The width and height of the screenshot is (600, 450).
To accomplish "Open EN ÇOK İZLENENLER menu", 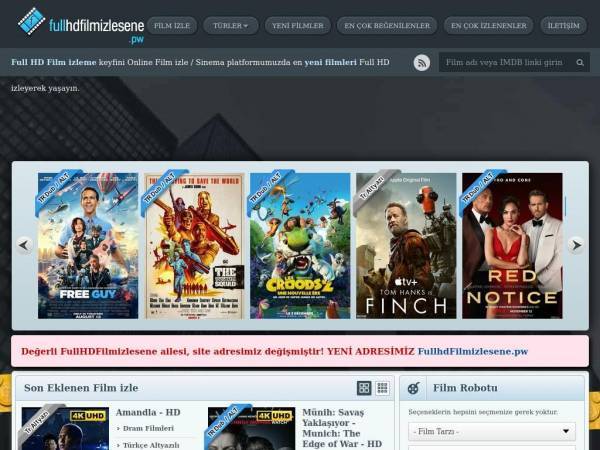I will point(489,26).
